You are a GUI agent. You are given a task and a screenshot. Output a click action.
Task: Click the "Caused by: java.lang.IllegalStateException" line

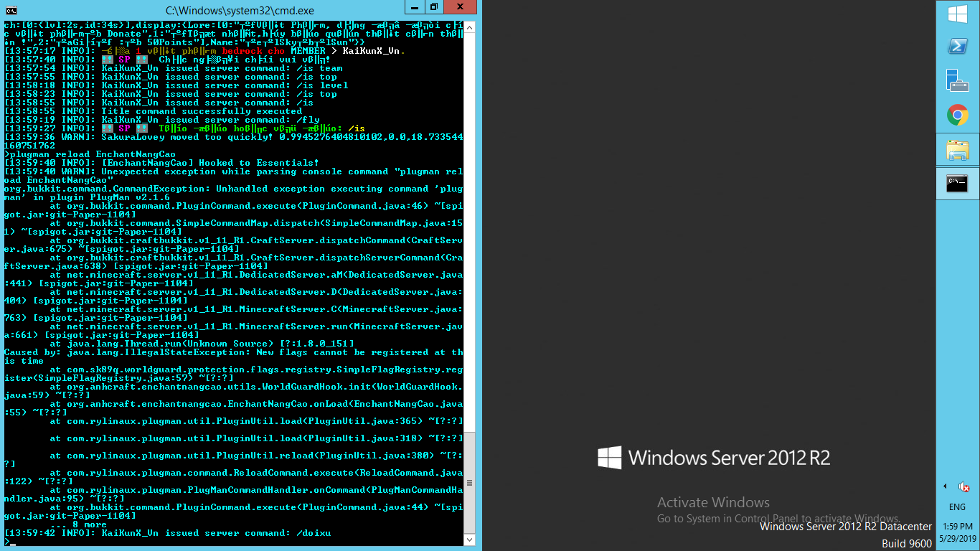pyautogui.click(x=234, y=357)
